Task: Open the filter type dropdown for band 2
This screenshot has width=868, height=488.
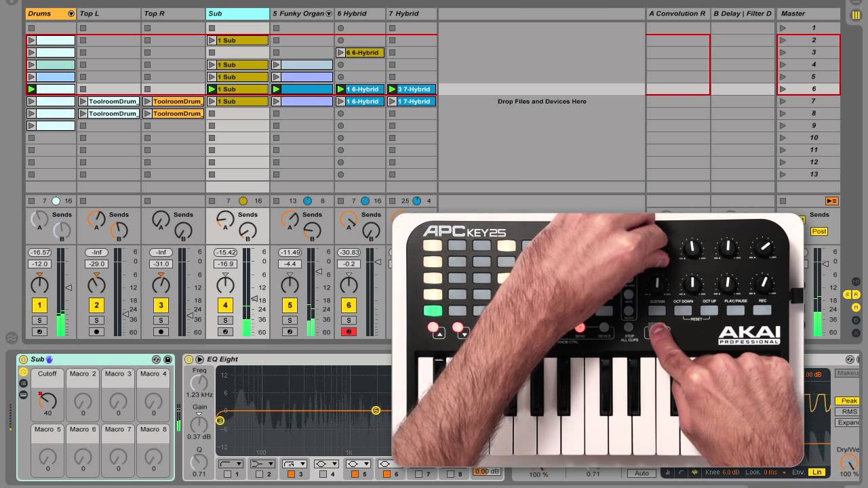Action: pos(262,464)
